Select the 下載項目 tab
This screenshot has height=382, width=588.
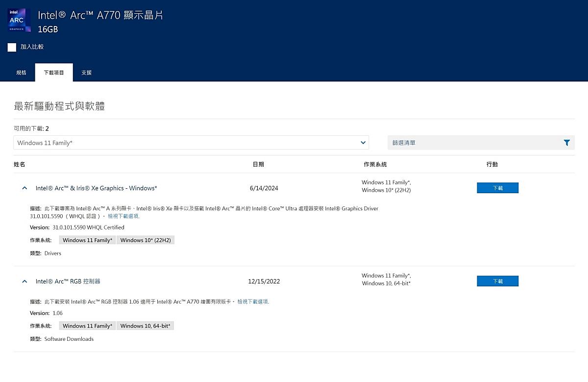[x=54, y=73]
